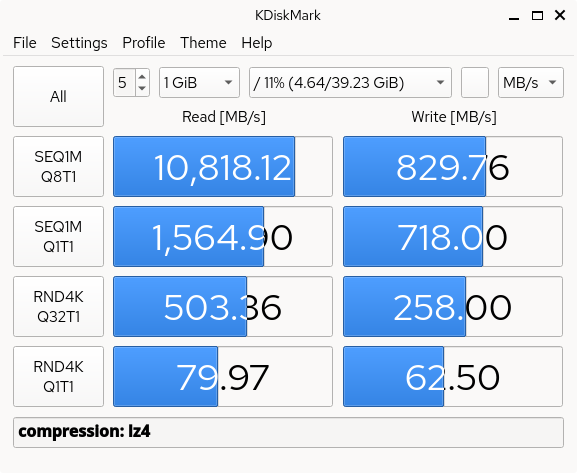
Task: Select the SEQ1M Q8T1 read result 10,818.12
Action: [x=223, y=166]
